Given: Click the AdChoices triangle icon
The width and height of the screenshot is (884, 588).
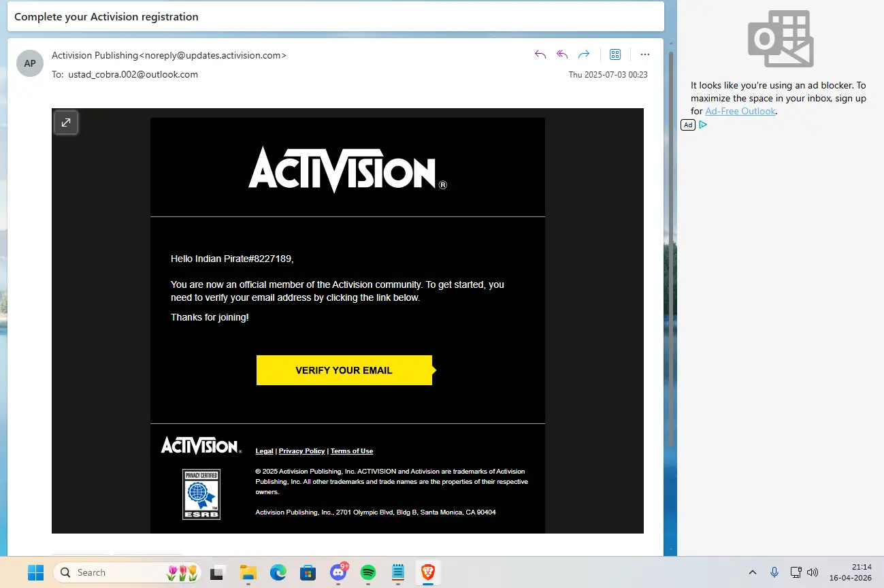Looking at the screenshot, I should [x=703, y=125].
